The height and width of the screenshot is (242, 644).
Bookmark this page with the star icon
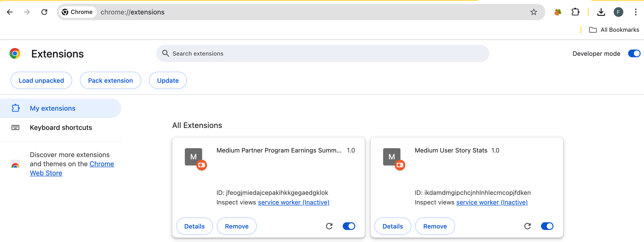(x=534, y=12)
